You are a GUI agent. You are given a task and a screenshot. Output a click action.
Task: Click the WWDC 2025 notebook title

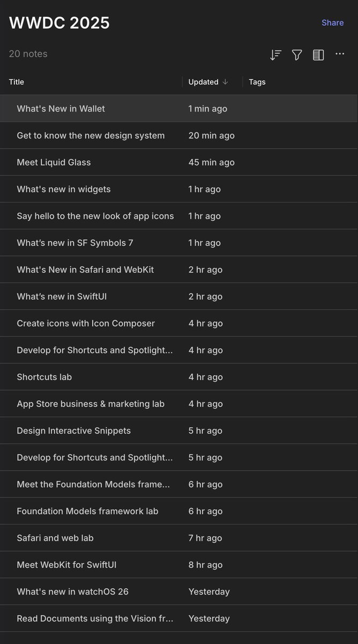point(59,23)
